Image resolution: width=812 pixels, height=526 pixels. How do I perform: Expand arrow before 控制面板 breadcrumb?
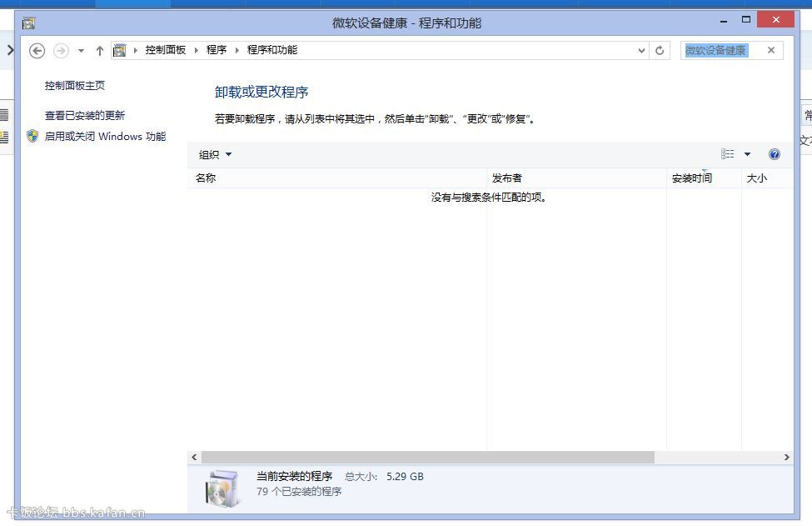coord(136,50)
